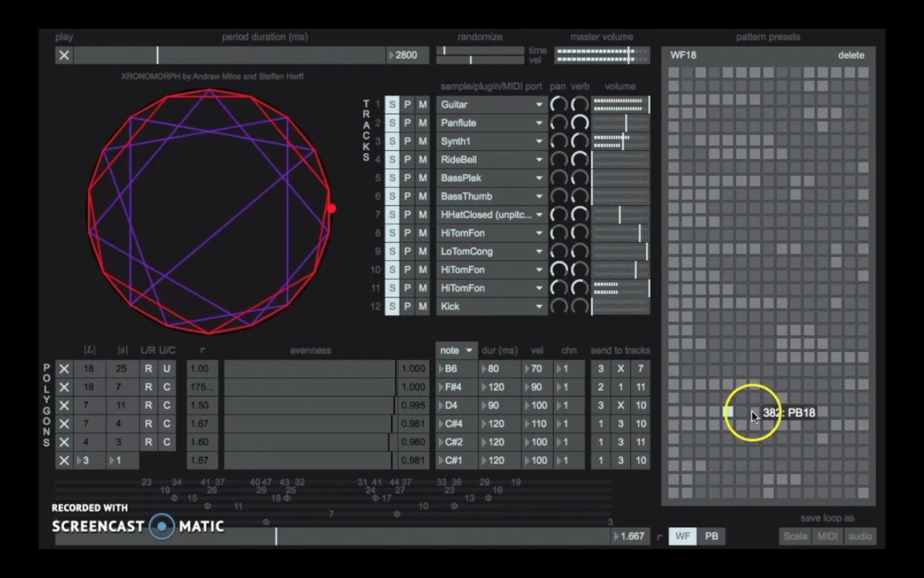The height and width of the screenshot is (578, 924).
Task: Save loop as MIDI
Action: point(827,536)
